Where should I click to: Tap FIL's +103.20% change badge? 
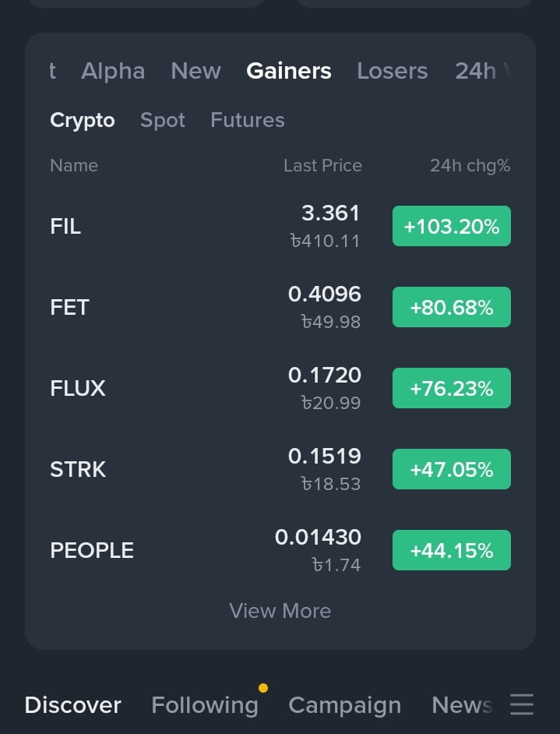[452, 226]
